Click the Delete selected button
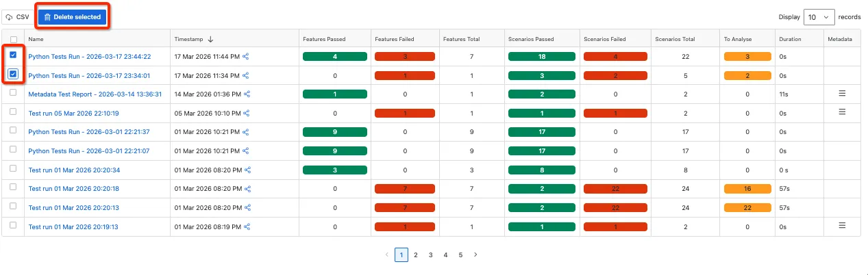Image resolution: width=868 pixels, height=275 pixels. coord(72,16)
